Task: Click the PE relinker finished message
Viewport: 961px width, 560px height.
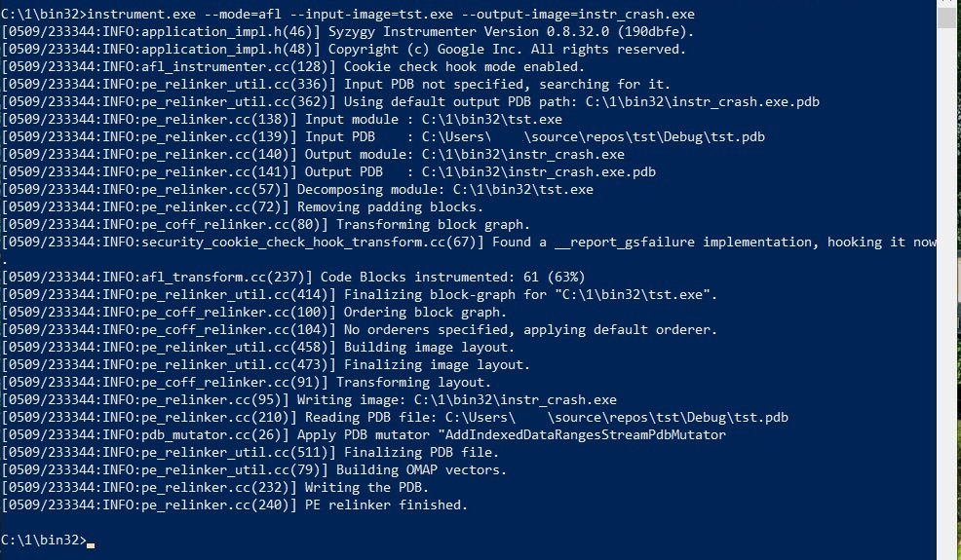Action: pos(386,504)
